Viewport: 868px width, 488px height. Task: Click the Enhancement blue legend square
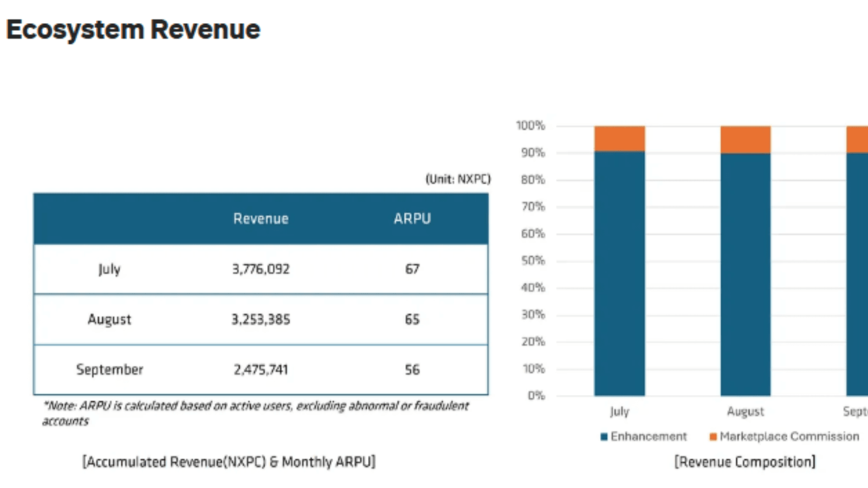604,436
